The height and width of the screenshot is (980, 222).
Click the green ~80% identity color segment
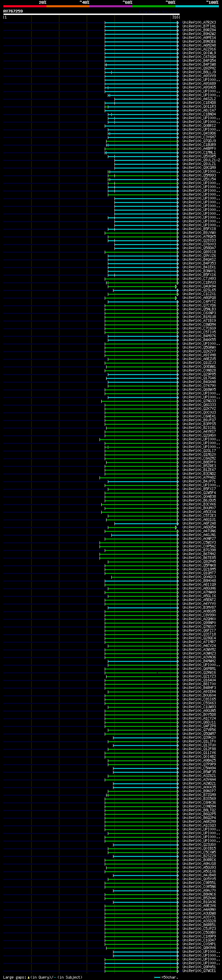coord(154,6)
